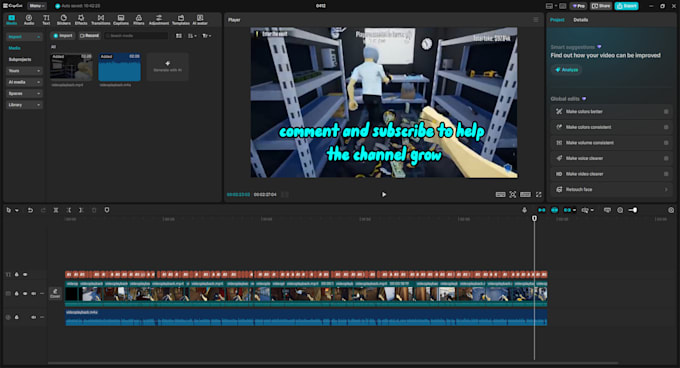Open the Transitions panel
The height and width of the screenshot is (368, 680).
click(x=101, y=20)
